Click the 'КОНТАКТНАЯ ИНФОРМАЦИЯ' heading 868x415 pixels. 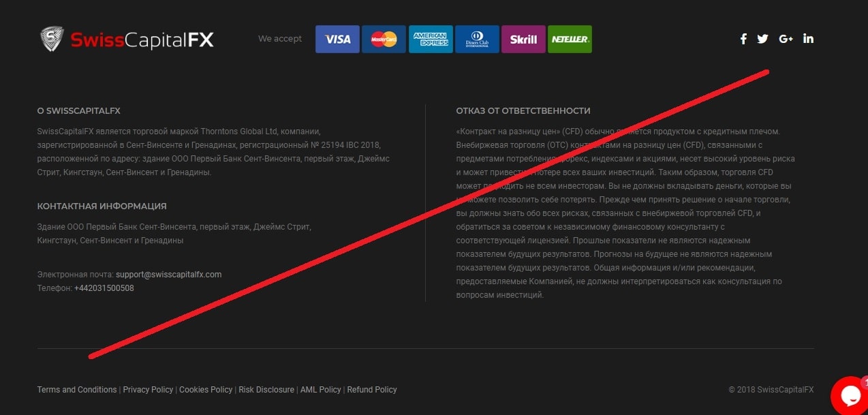point(102,206)
